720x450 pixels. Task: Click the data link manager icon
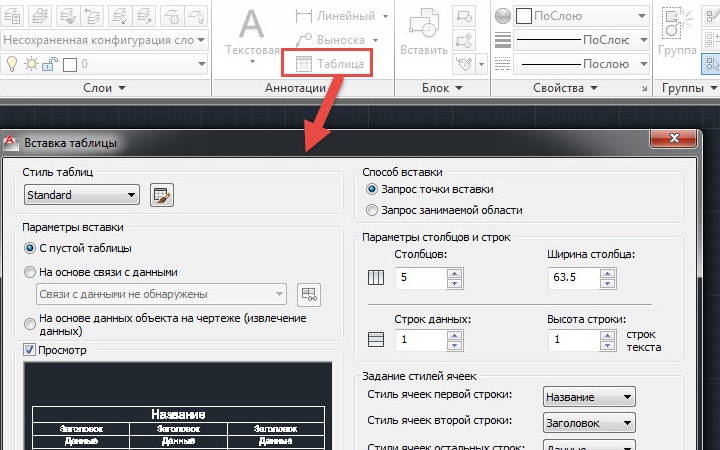pos(309,294)
